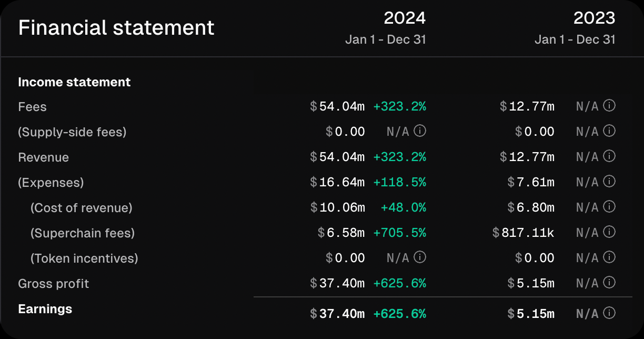Click info icon beside 2023 Fees N/A
644x339 pixels.
coord(609,106)
